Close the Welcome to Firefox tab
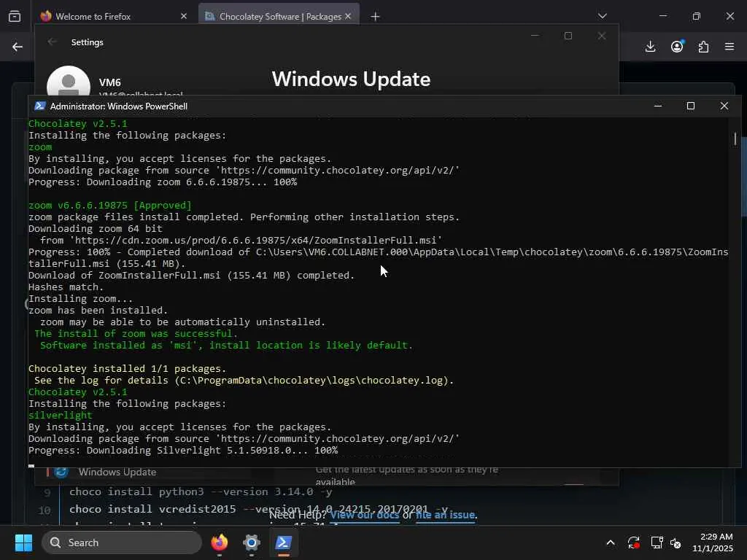747x560 pixels. [184, 16]
